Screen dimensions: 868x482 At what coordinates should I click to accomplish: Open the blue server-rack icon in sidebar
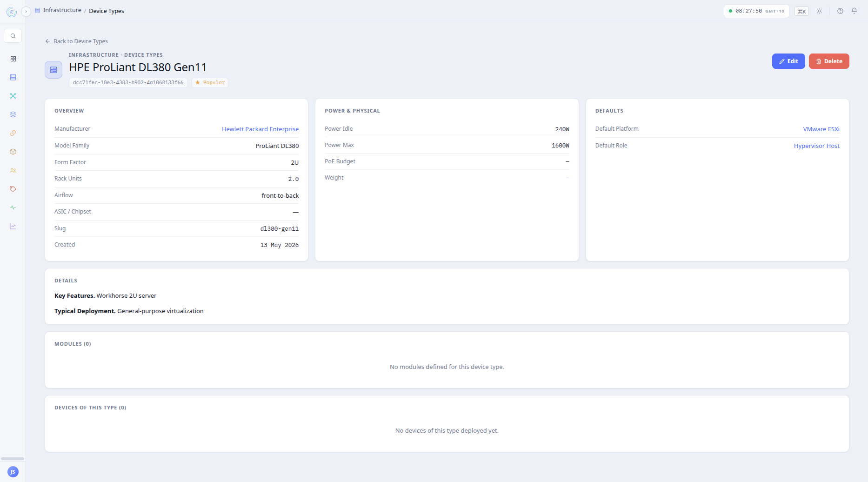coord(13,77)
